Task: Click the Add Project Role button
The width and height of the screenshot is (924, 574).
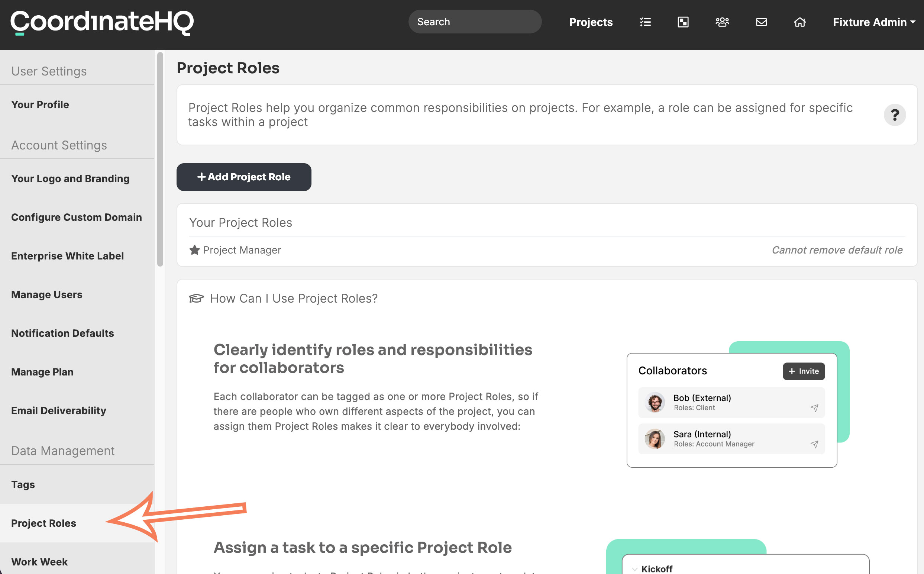Action: 243,177
